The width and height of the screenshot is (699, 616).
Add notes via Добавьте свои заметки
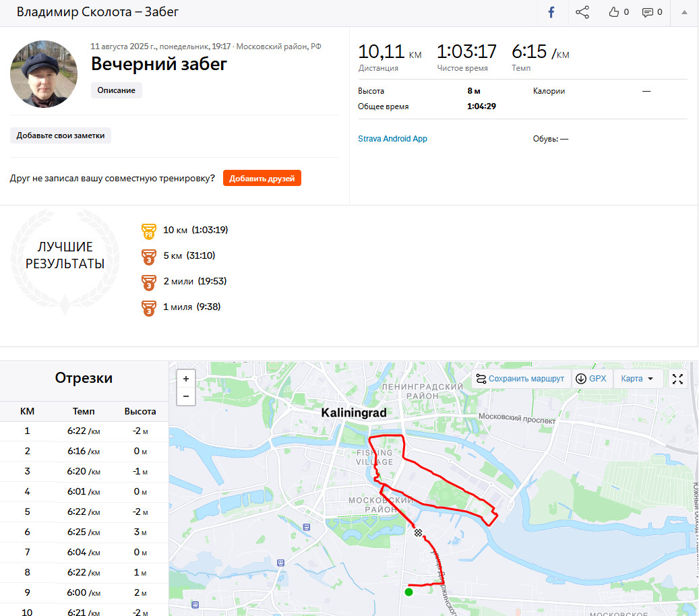[x=61, y=135]
